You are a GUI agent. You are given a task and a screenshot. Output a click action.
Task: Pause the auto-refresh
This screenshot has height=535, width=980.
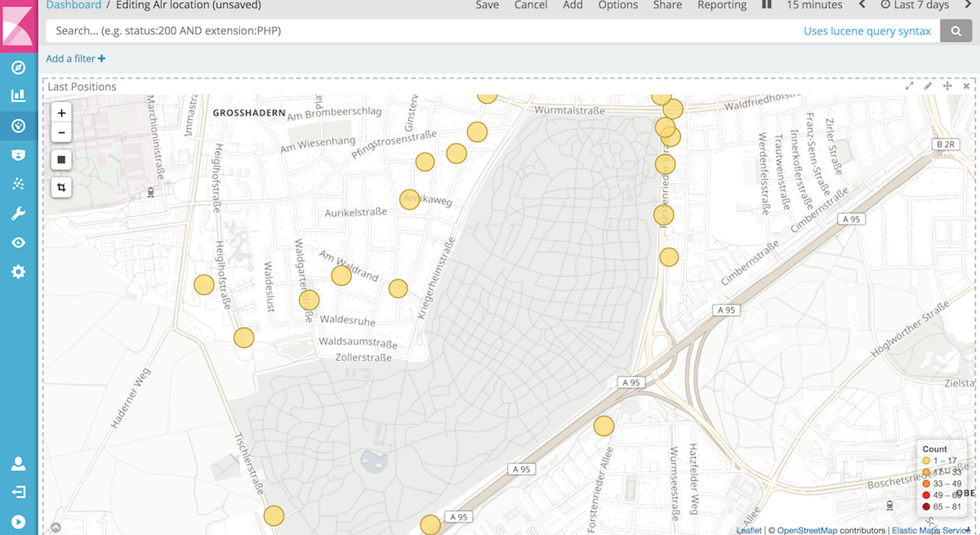(x=766, y=5)
